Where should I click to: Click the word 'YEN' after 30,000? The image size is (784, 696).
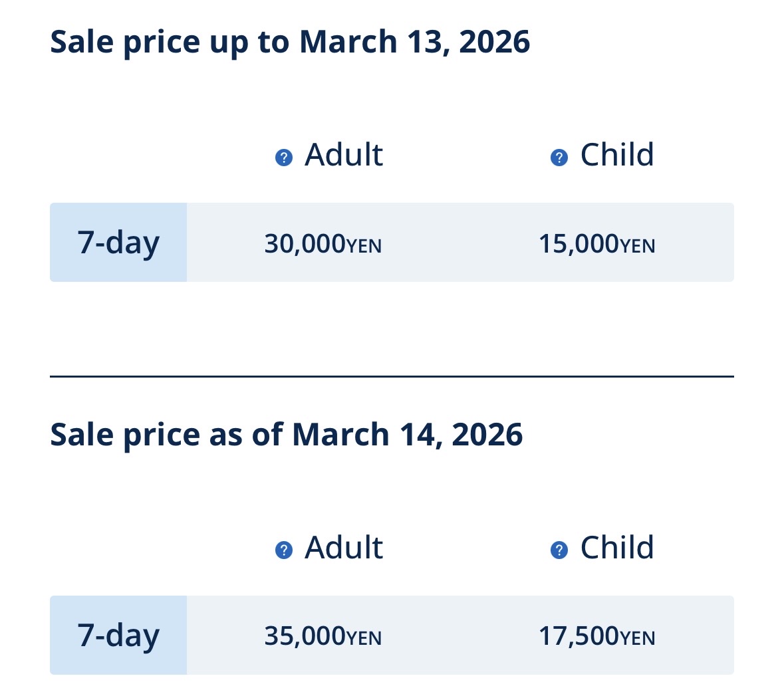tap(364, 247)
